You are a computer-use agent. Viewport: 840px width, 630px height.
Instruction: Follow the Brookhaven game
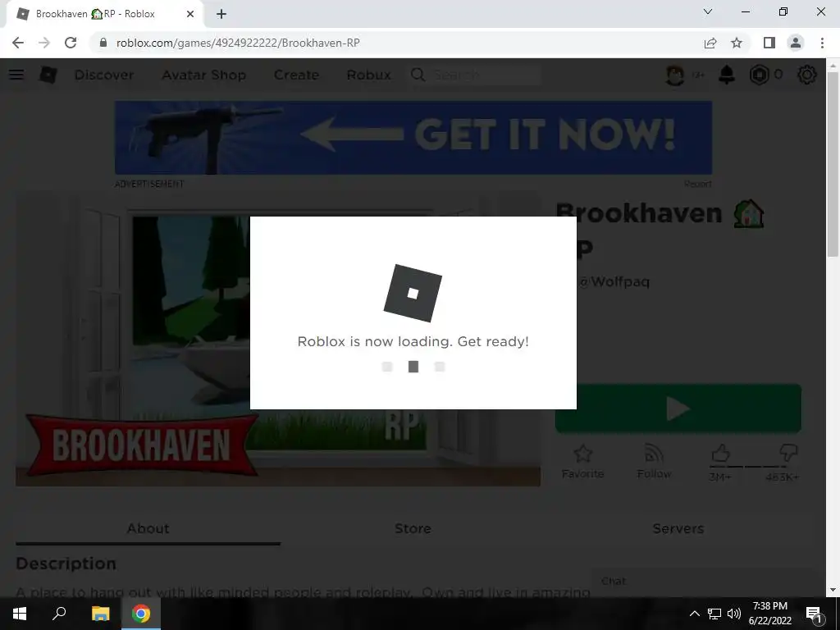654,461
